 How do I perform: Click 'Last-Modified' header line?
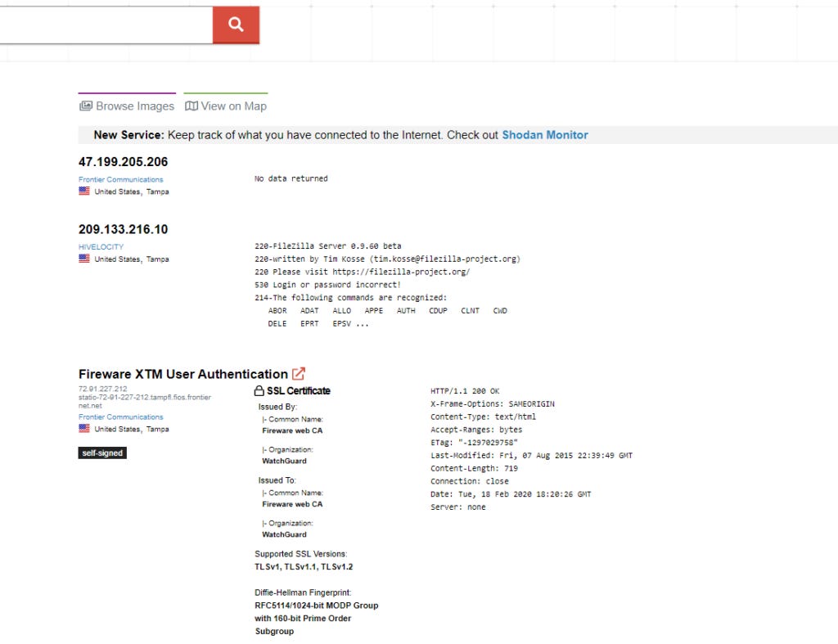tap(531, 456)
